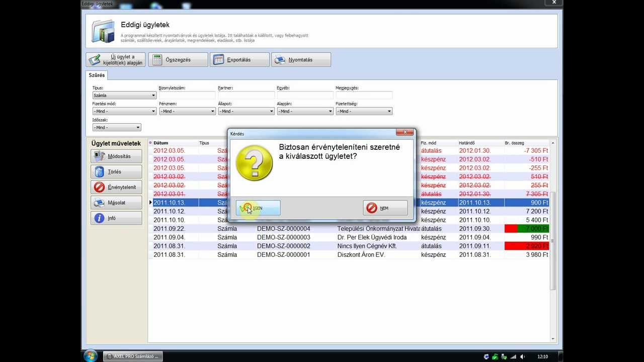Click the network signal tray icon
This screenshot has height=362, width=644.
513,356
